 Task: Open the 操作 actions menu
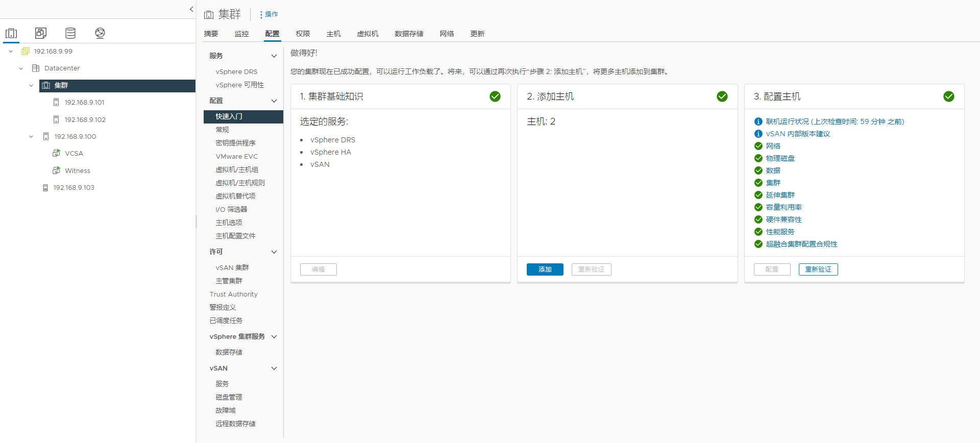coord(269,14)
